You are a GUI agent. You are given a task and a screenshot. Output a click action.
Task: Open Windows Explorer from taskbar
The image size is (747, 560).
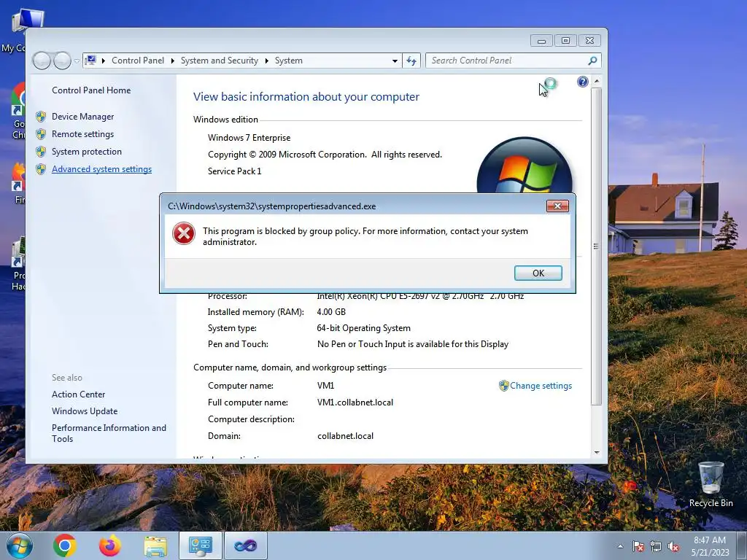point(155,545)
